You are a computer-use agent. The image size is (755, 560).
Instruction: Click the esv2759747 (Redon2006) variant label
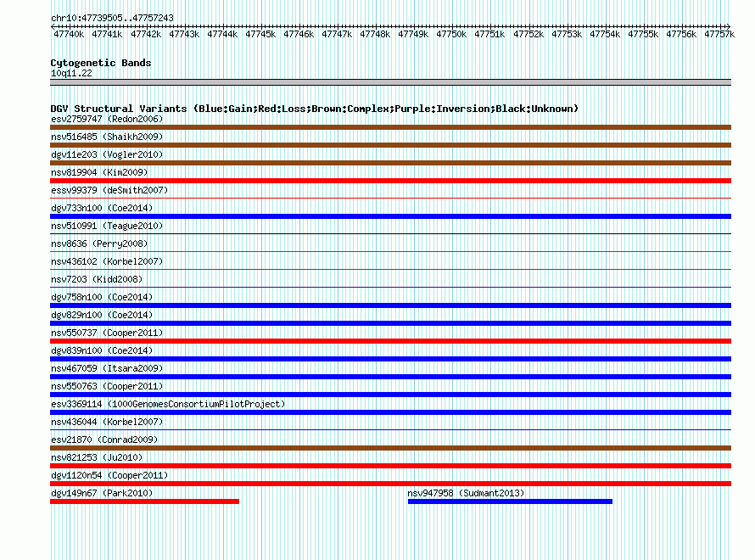[x=107, y=119]
